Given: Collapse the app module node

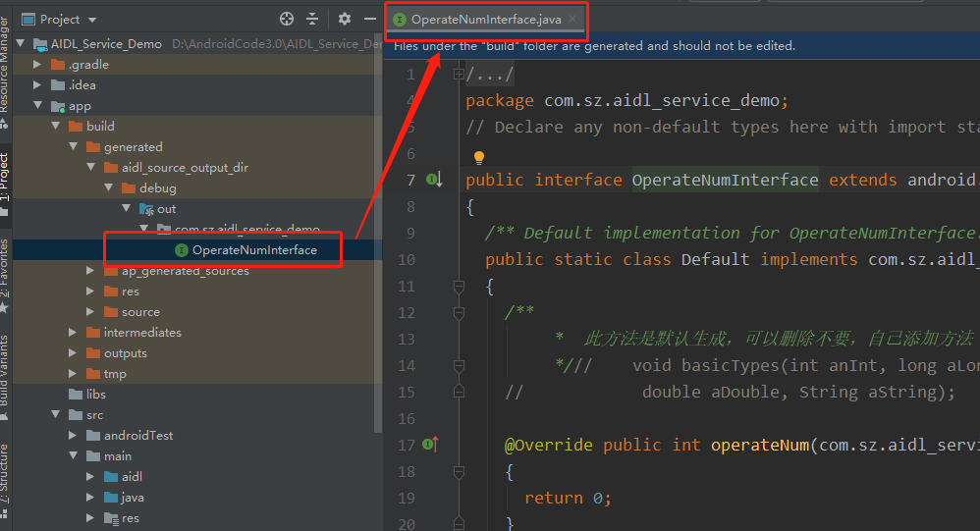Looking at the screenshot, I should point(37,106).
